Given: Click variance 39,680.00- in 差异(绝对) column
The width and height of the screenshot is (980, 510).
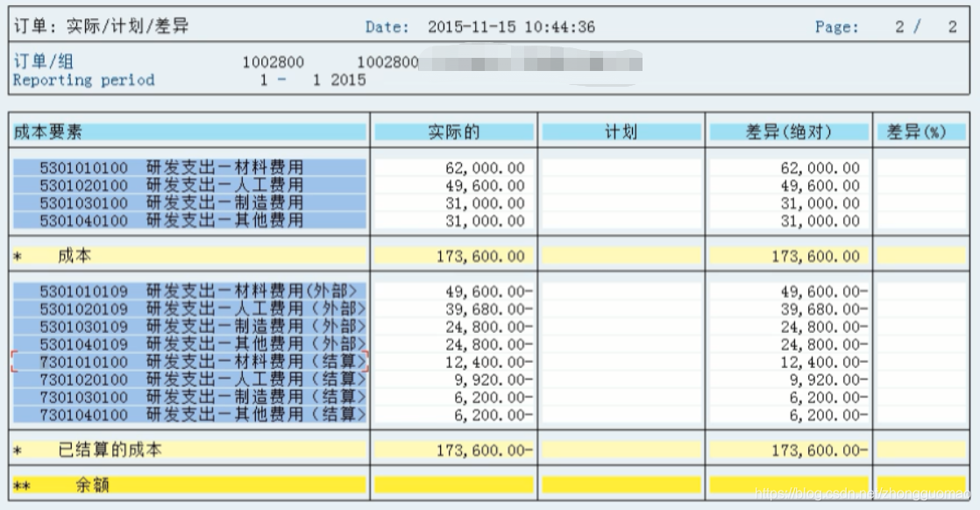Looking at the screenshot, I should pyautogui.click(x=824, y=308).
